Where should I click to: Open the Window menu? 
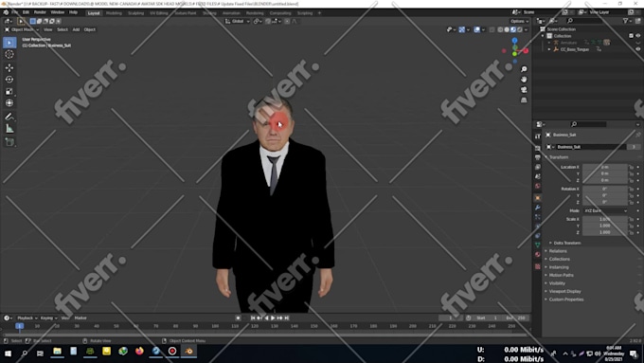[x=58, y=12]
